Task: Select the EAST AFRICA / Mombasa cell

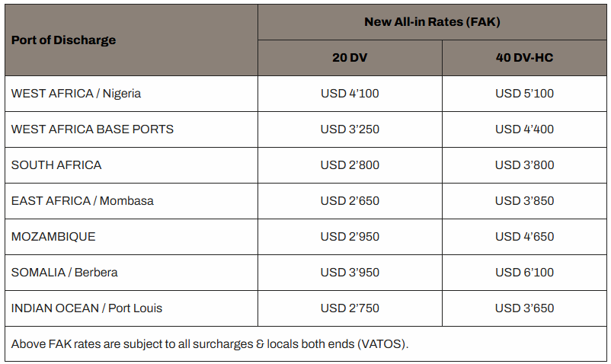Action: pos(82,201)
